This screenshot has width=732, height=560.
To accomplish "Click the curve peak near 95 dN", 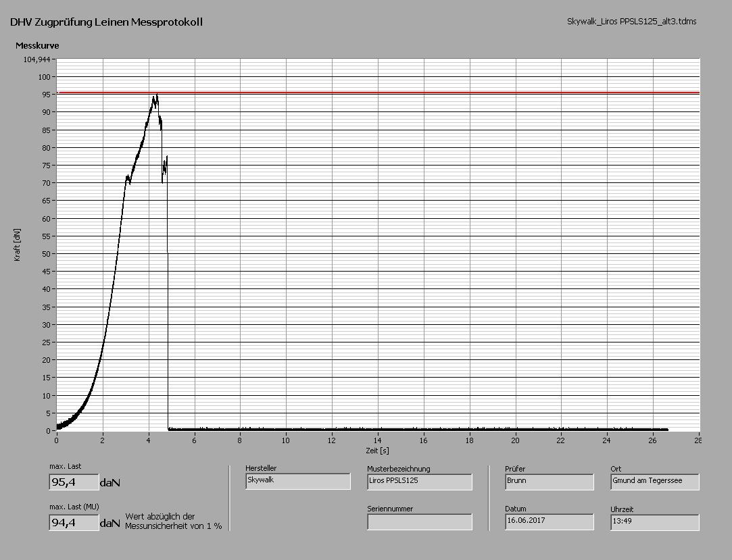I will click(157, 95).
